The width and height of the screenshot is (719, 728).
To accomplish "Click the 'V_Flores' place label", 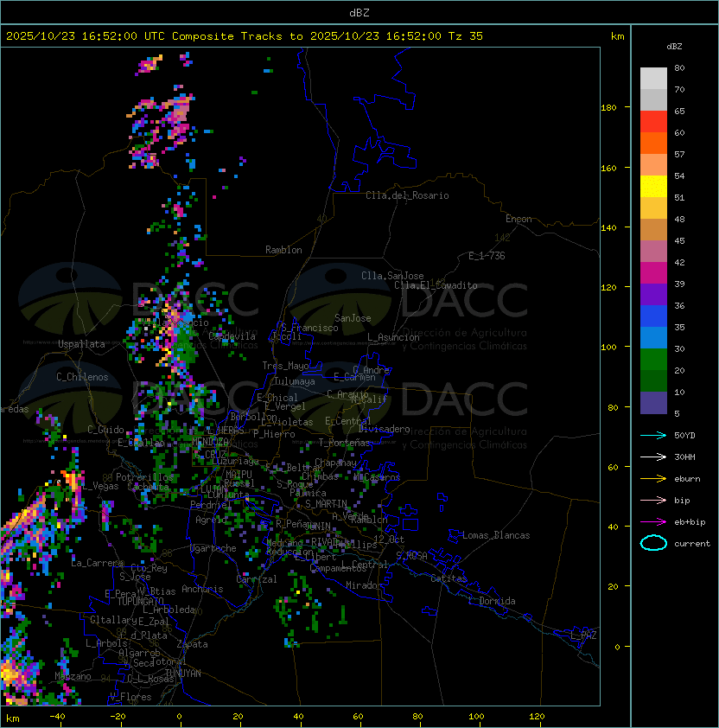I will 130,697.
